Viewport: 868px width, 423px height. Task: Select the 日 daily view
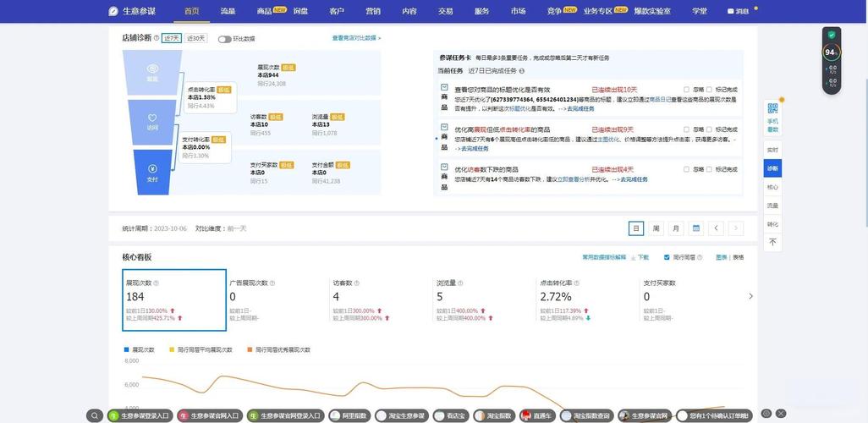pos(636,228)
